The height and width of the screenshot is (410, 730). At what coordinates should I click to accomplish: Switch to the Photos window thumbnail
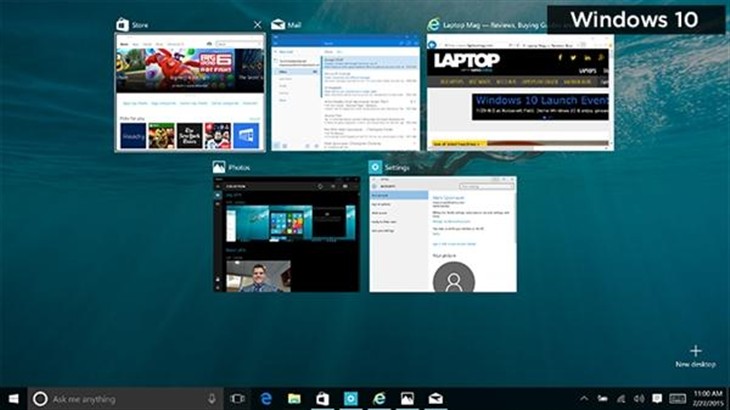coord(286,234)
